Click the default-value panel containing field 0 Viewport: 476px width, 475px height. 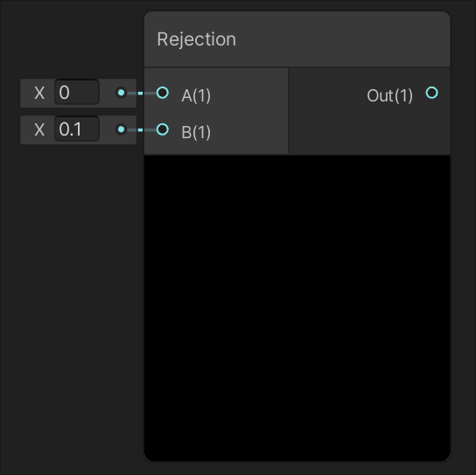coord(79,93)
